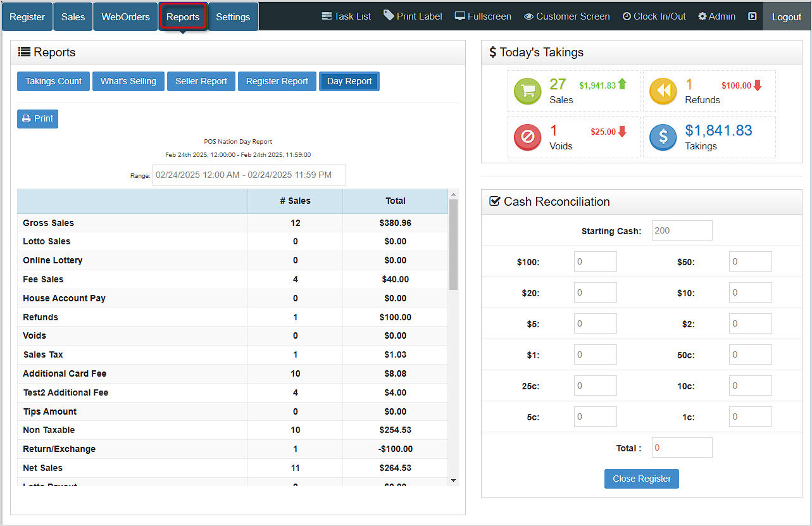This screenshot has height=526, width=812.
Task: Click the blue dollar Takings icon
Action: point(663,137)
